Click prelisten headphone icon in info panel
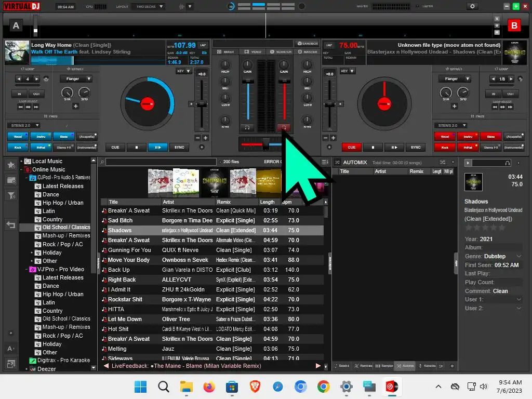 coord(507,163)
